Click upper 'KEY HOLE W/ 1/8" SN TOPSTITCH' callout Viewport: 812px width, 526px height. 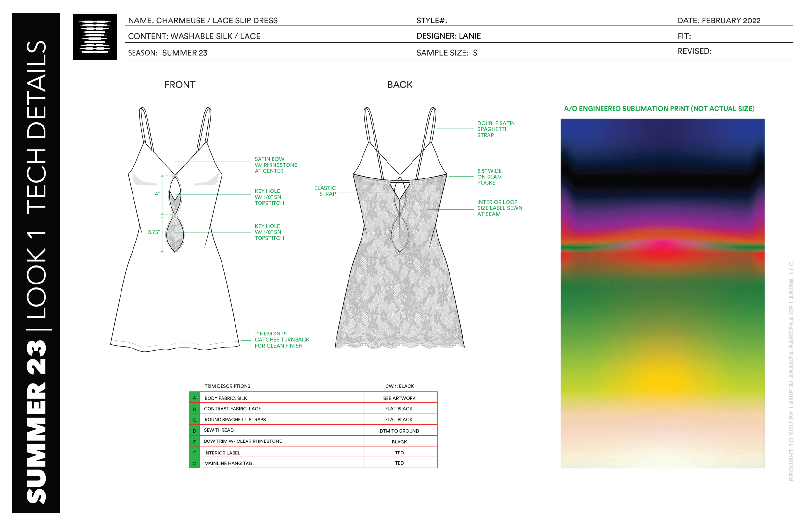coord(269,197)
